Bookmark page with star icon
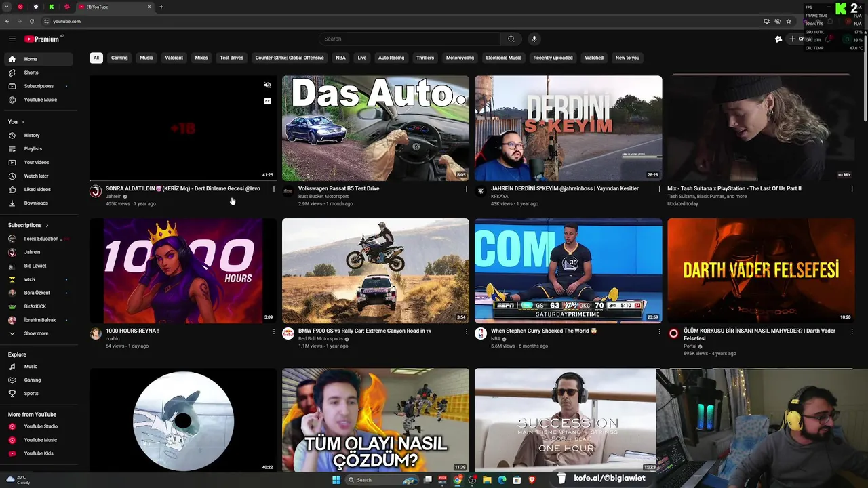The image size is (868, 488). tap(789, 21)
